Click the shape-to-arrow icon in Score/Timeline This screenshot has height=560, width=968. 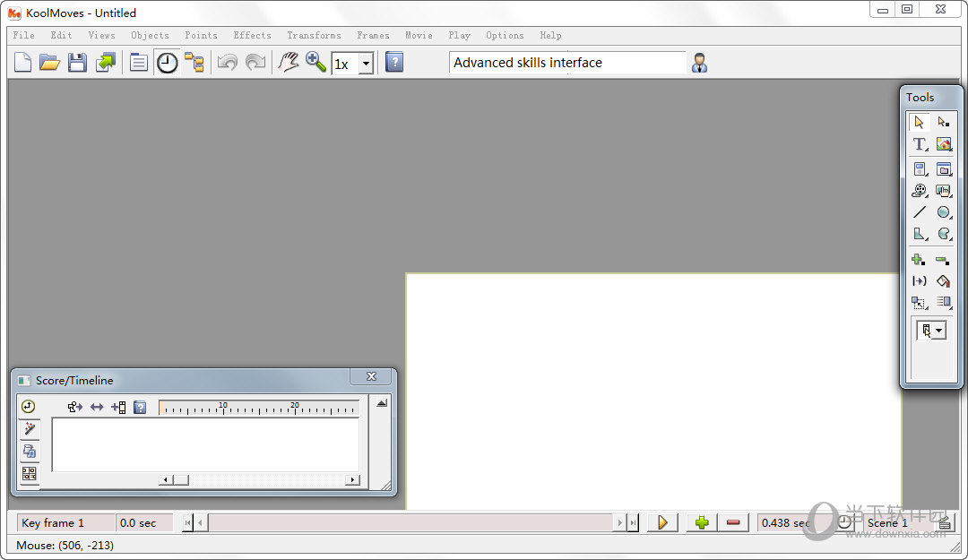click(x=74, y=407)
